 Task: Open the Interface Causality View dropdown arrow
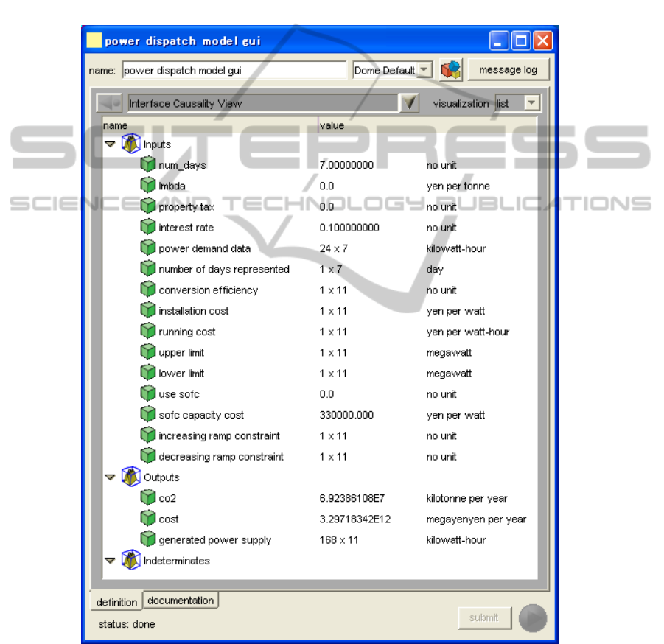(x=410, y=104)
